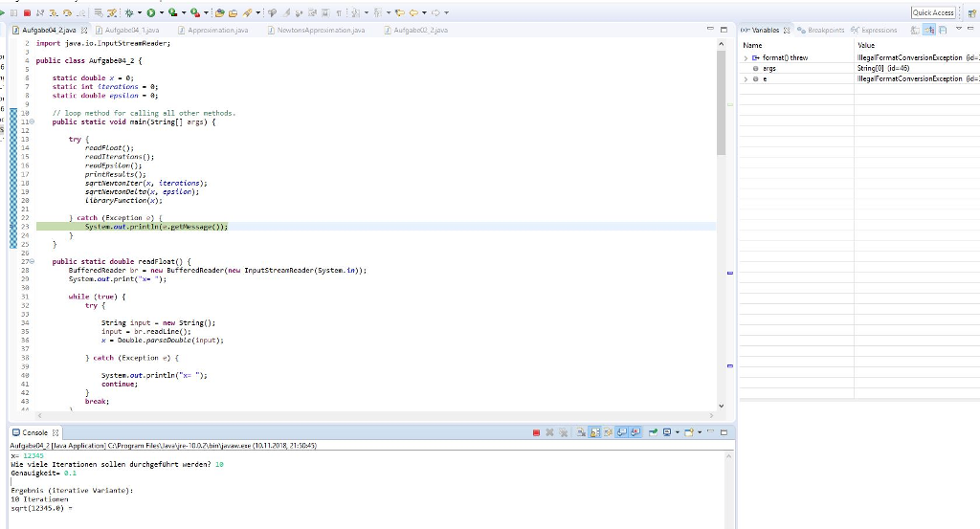Open the External Tools dropdown arrow
This screenshot has height=529, width=980.
(206, 12)
